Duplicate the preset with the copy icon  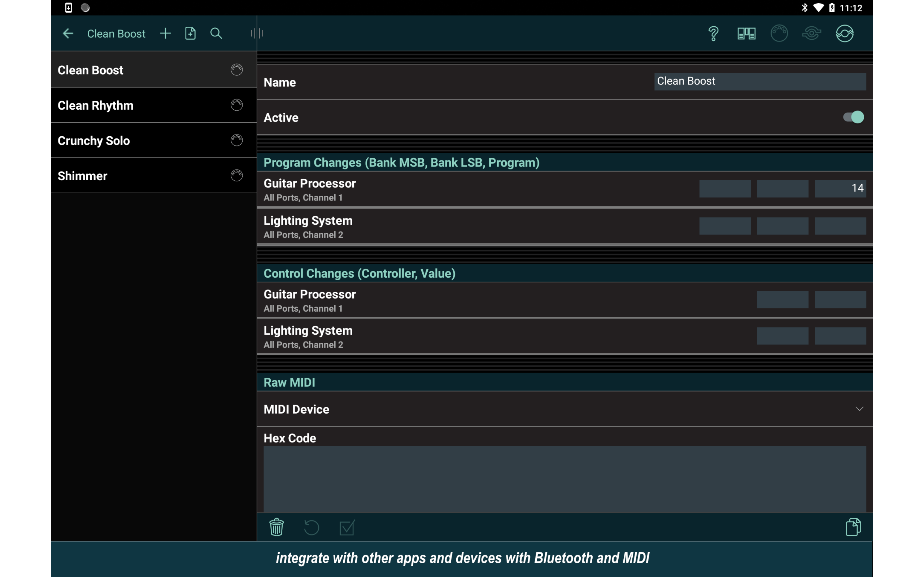[x=854, y=527]
